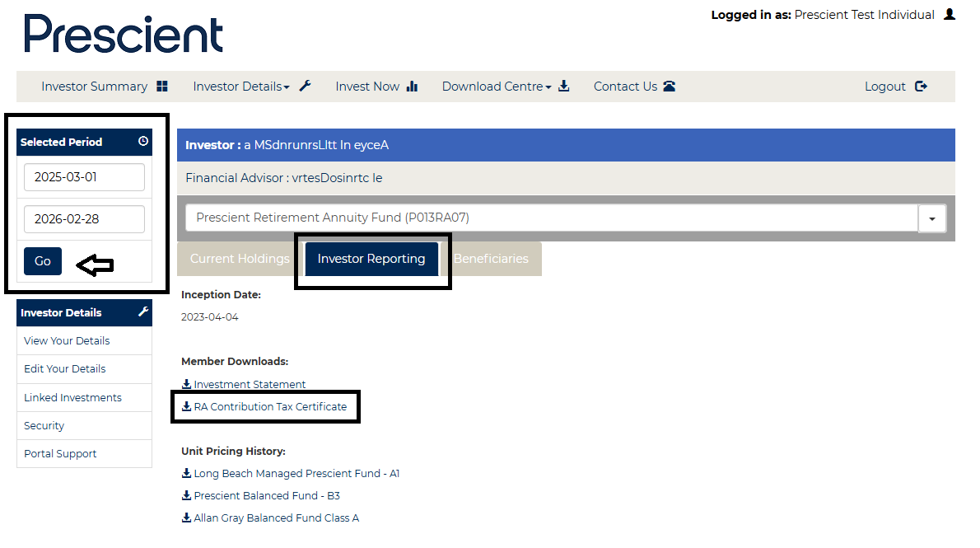Click the wrench icon in sidebar Investor Details header
Viewport: 980px width, 548px height.
[x=143, y=311]
